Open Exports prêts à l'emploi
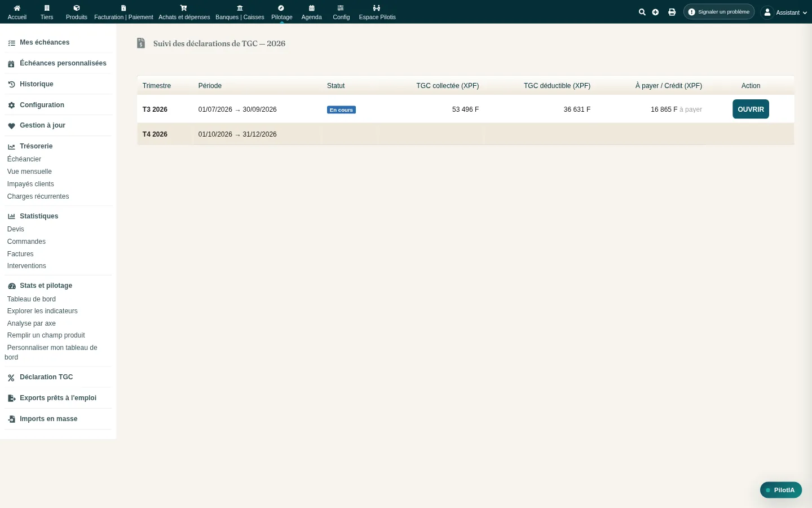Image resolution: width=812 pixels, height=508 pixels. coord(58,398)
